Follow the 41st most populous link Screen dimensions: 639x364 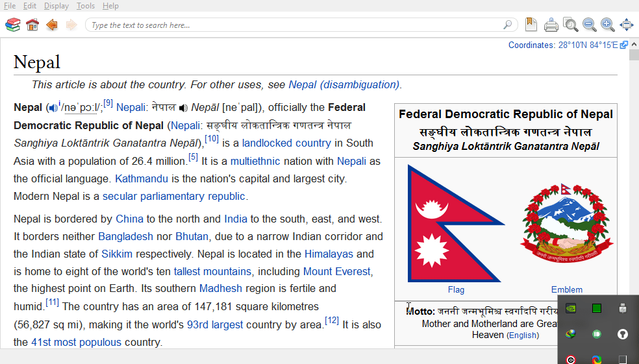tap(76, 343)
